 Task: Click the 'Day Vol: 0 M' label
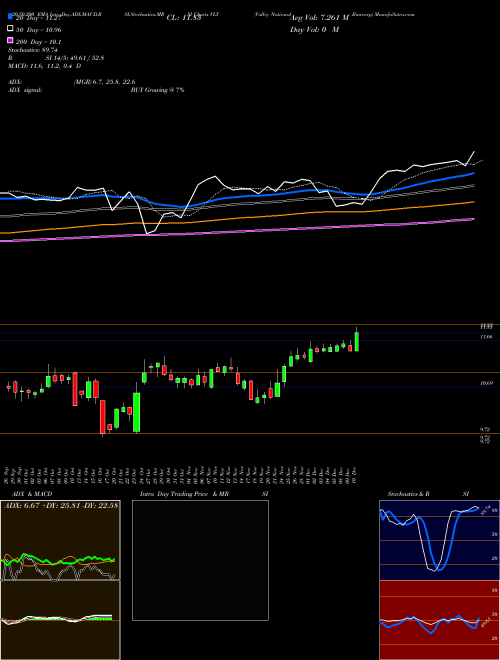(x=314, y=29)
